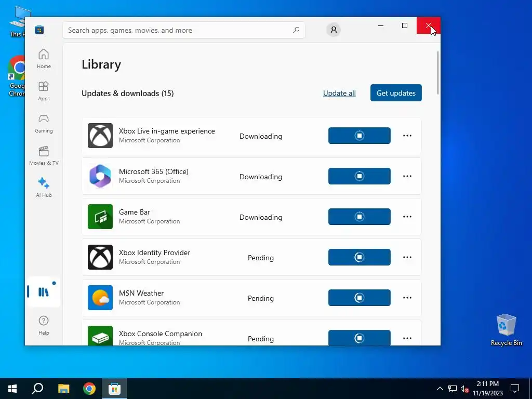Click the Library page vertical scrollbar

coord(438,73)
